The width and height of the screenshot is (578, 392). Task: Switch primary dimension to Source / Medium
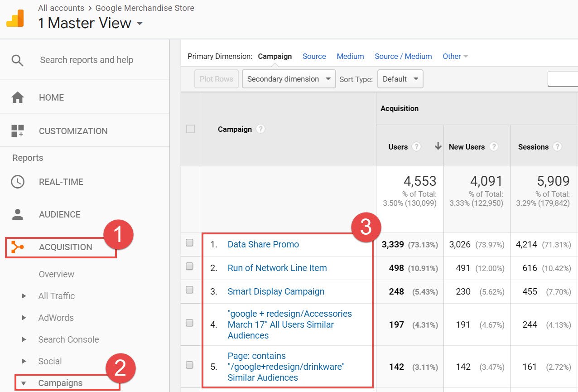point(403,56)
